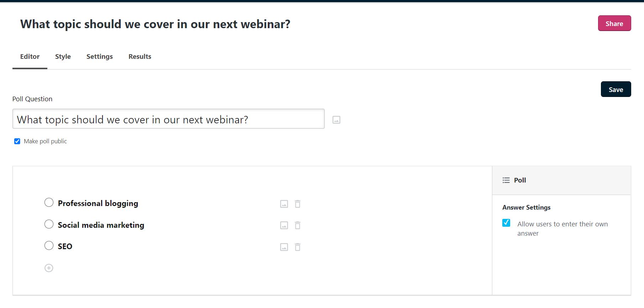Delete the Professional blogging answer
644x308 pixels.
pos(298,204)
